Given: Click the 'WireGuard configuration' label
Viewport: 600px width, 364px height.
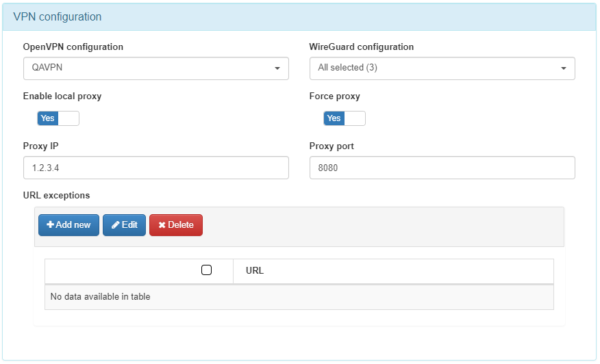Looking at the screenshot, I should pos(361,47).
